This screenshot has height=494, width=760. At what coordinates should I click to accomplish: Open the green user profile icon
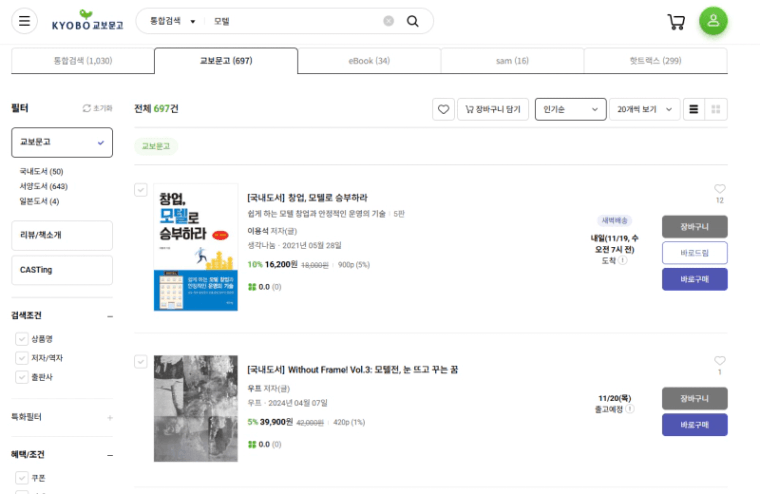point(713,21)
